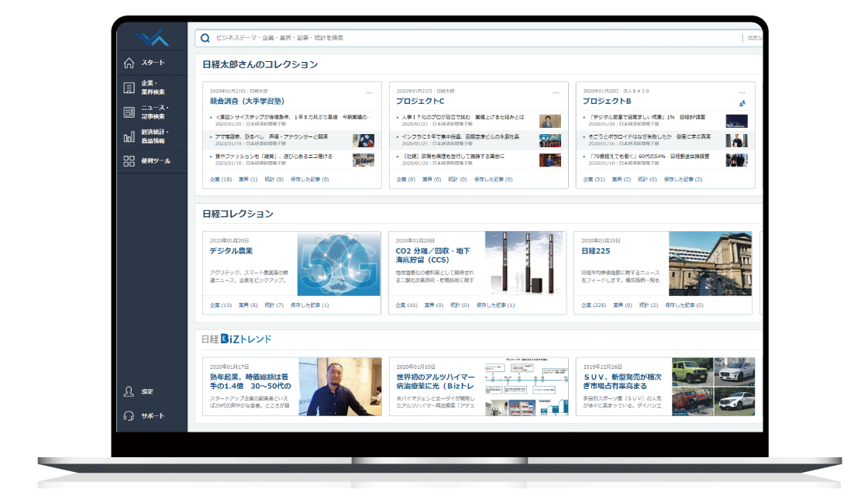
Task: Open the ［社説］ article in プロジェクトC
Action: (x=453, y=157)
